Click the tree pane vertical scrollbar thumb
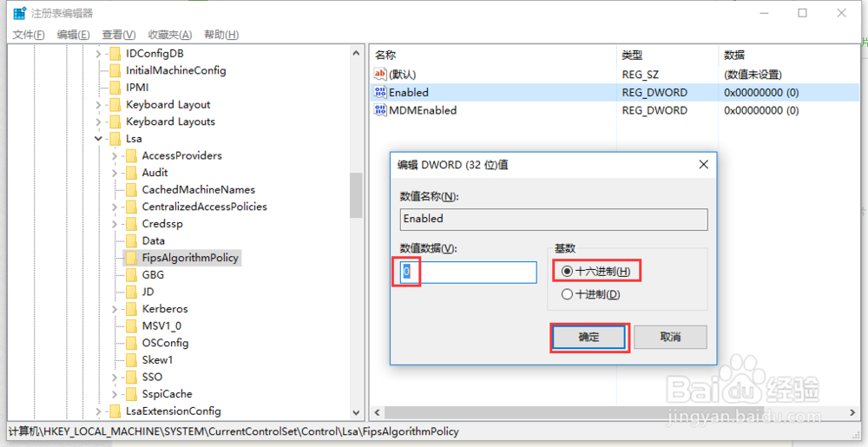 356,195
